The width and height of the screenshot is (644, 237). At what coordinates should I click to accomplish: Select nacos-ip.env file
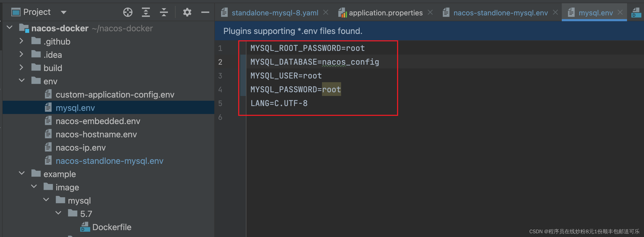tap(81, 147)
